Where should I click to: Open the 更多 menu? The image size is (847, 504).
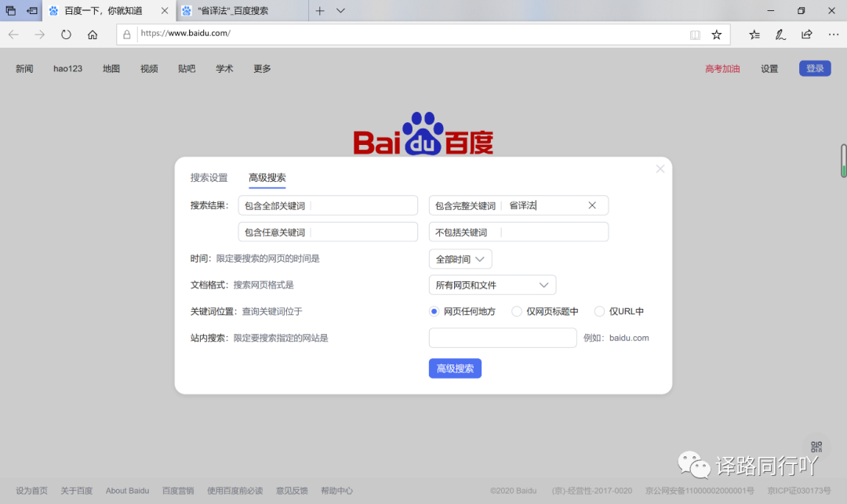pos(262,68)
